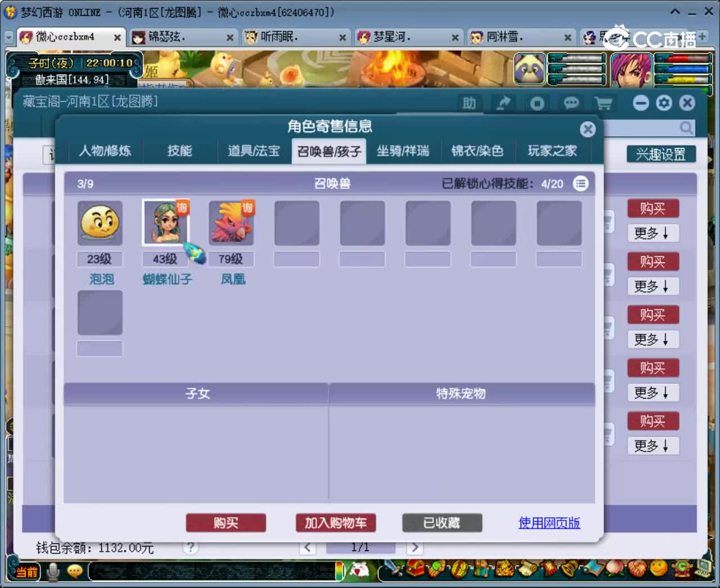Click the red 购买 button at dialog bottom

tap(226, 523)
